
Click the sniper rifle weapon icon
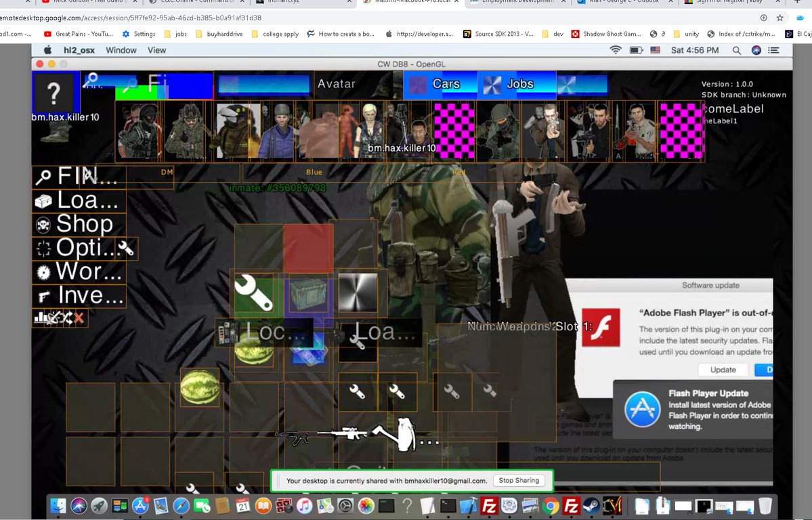[343, 433]
